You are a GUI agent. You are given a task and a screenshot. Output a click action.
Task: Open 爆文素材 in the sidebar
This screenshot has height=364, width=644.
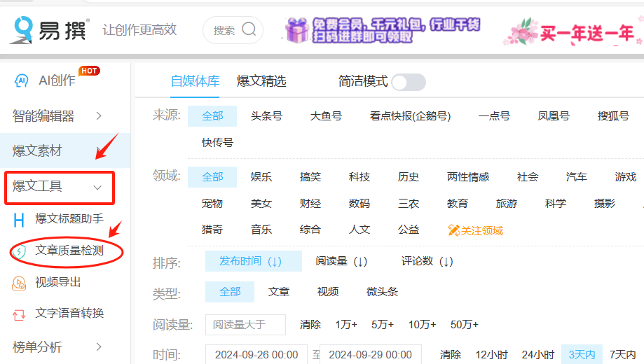coord(37,150)
